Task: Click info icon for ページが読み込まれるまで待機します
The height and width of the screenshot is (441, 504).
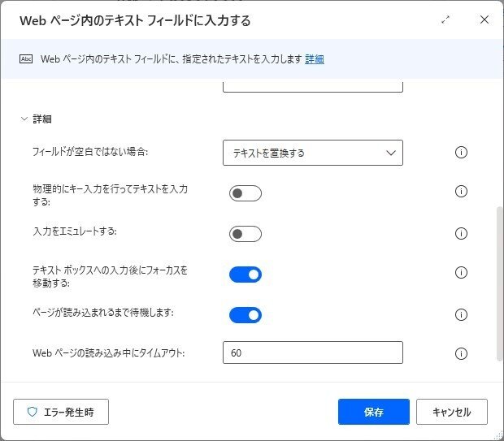Action: coord(461,315)
